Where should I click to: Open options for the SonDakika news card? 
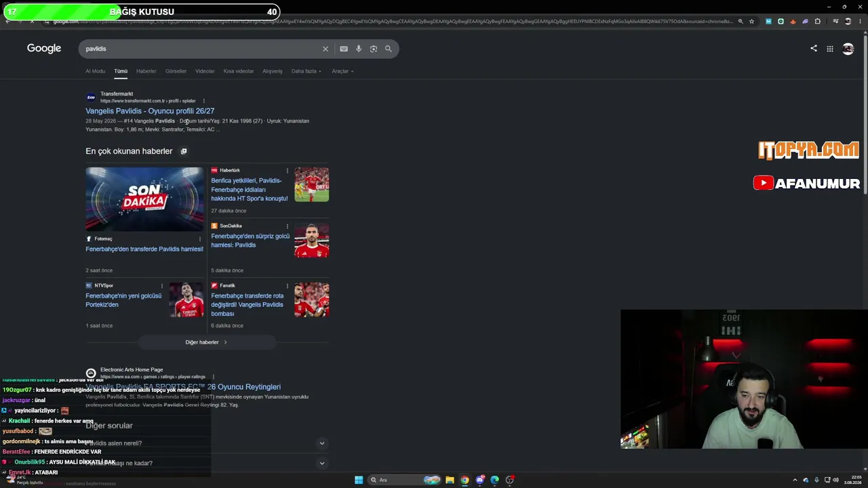point(287,226)
